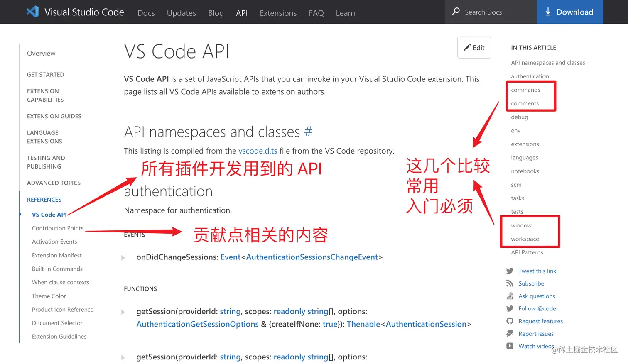Click the Twitter bird icon beside Tweet this link
The height and width of the screenshot is (364, 628).
[x=510, y=271]
